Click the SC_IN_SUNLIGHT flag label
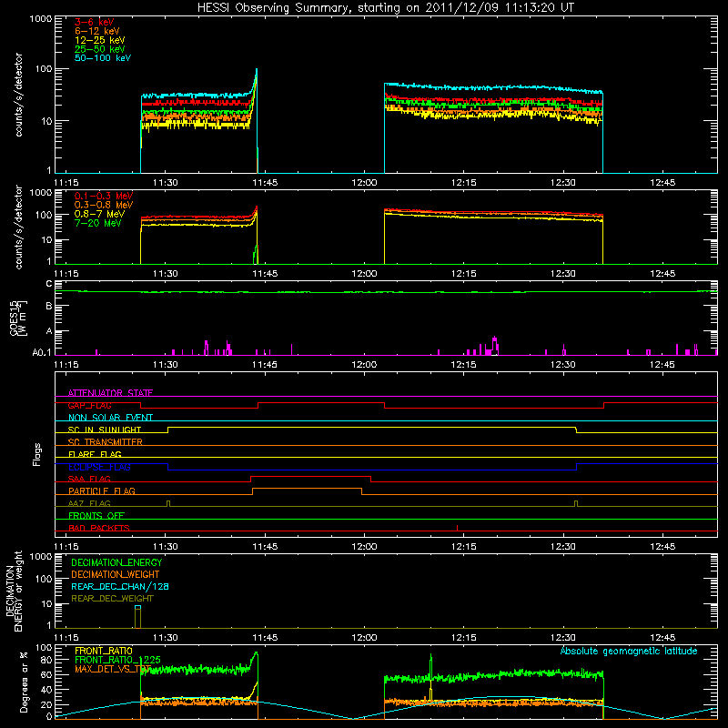The image size is (728, 728). coord(105,430)
